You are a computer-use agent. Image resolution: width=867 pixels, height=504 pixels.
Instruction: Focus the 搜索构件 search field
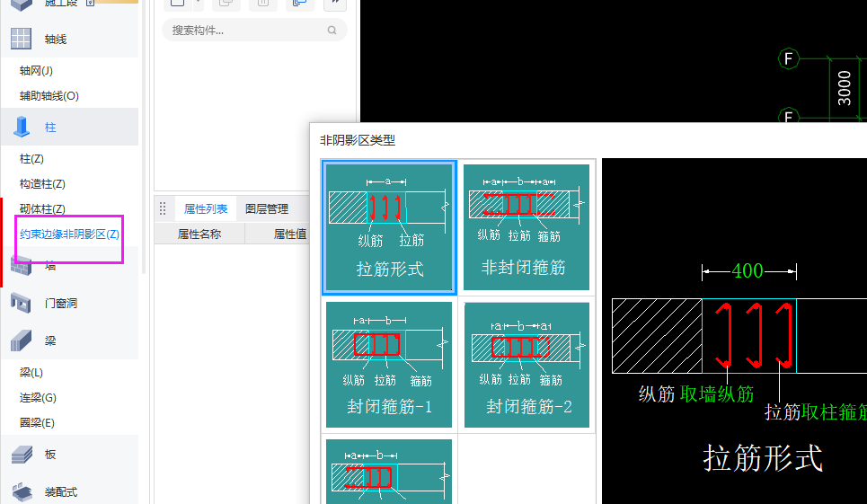[254, 31]
